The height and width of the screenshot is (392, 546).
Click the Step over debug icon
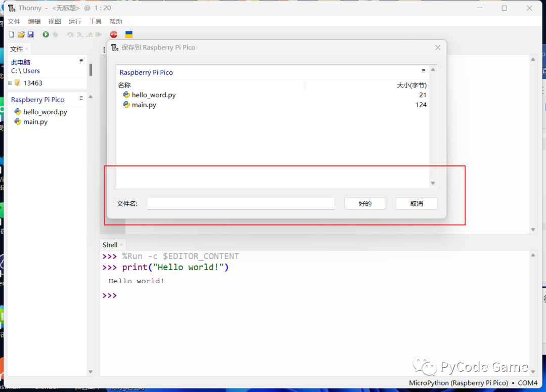tap(70, 34)
